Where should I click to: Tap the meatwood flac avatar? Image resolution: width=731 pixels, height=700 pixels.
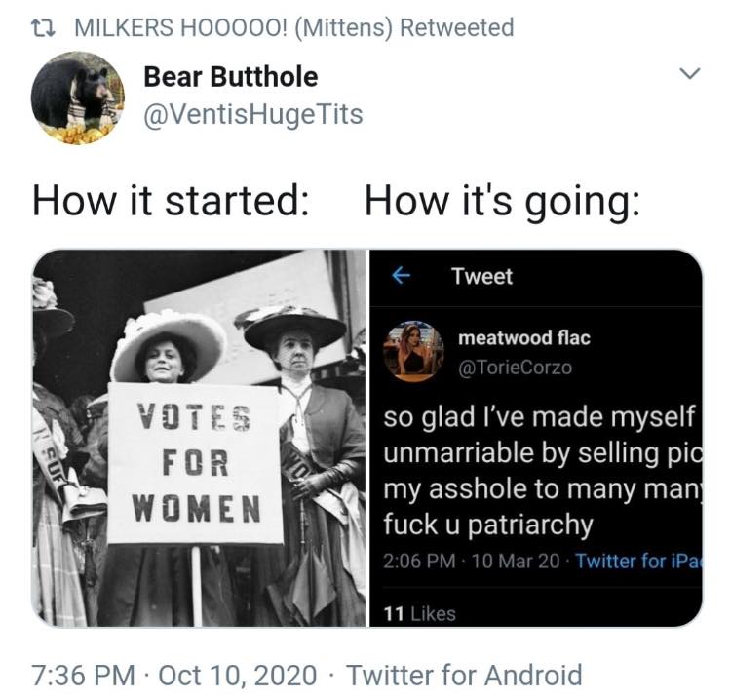pyautogui.click(x=413, y=351)
